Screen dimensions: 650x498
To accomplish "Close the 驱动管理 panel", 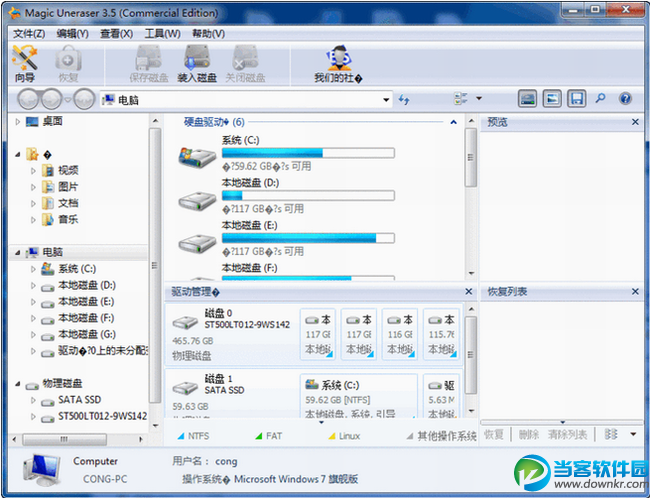I will click(468, 292).
